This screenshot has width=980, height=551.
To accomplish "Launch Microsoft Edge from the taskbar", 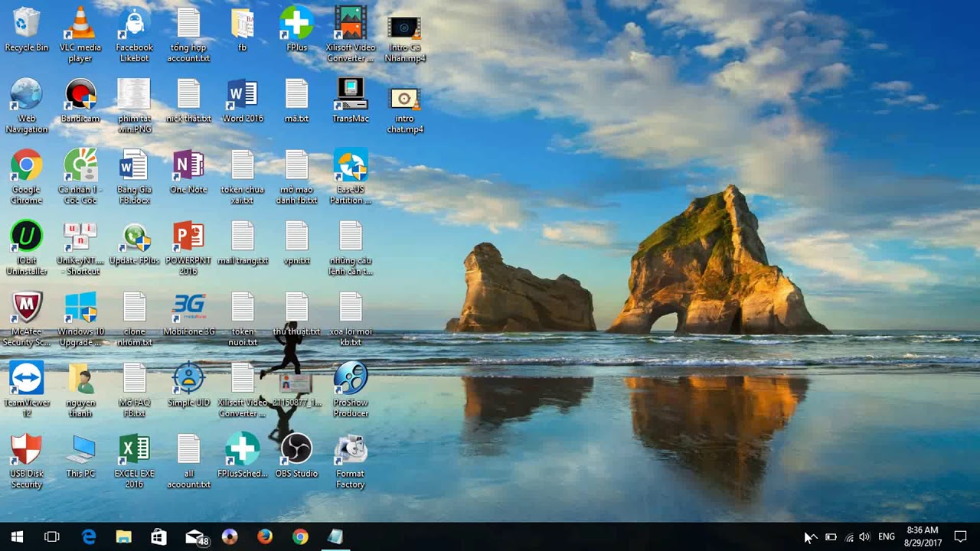I will [89, 536].
